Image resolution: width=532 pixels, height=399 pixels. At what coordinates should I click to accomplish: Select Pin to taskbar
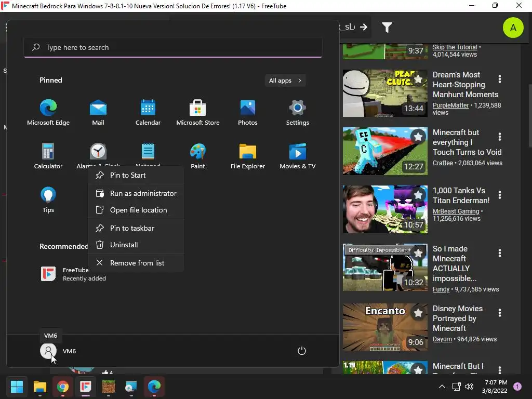pos(136,228)
